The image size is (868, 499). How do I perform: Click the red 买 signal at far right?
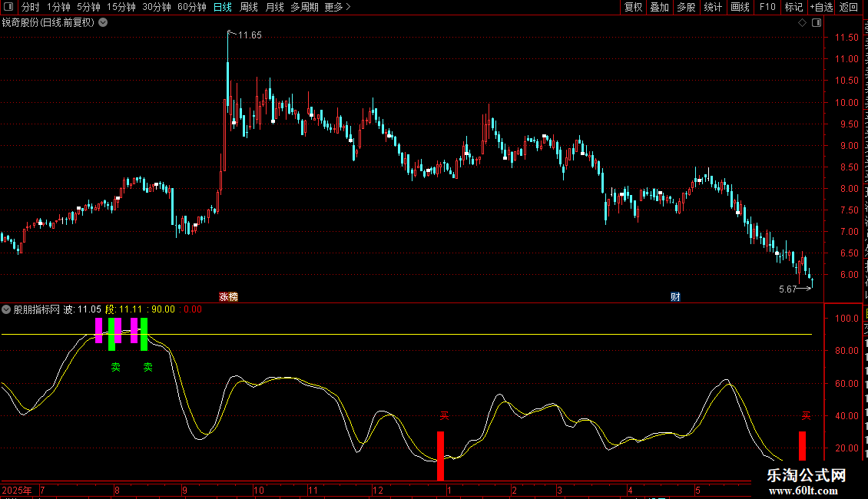point(806,415)
